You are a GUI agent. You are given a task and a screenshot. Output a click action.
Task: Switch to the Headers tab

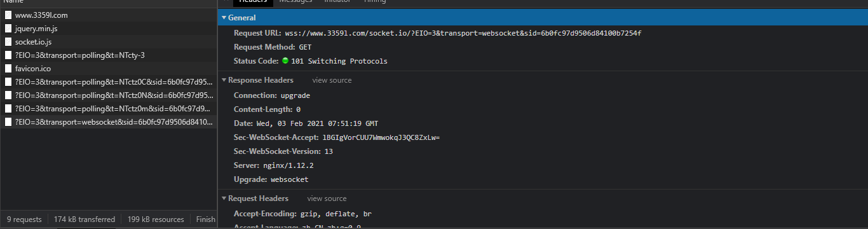pyautogui.click(x=252, y=2)
